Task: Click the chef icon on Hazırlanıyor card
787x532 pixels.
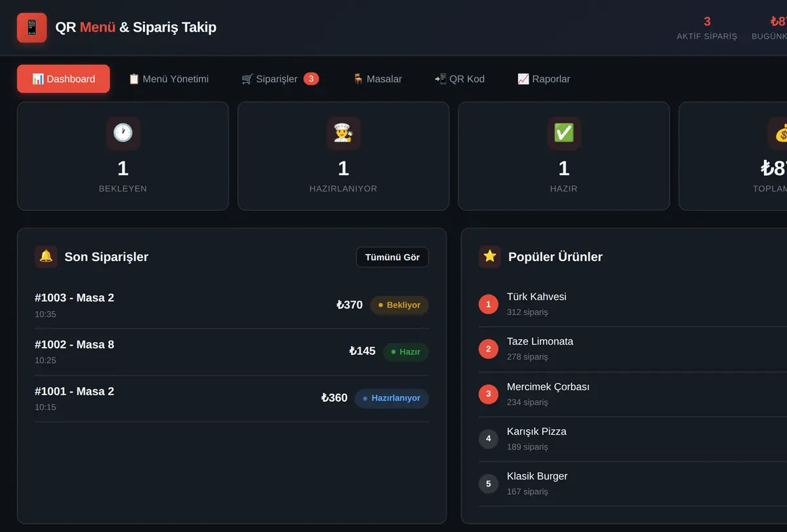Action: [343, 133]
